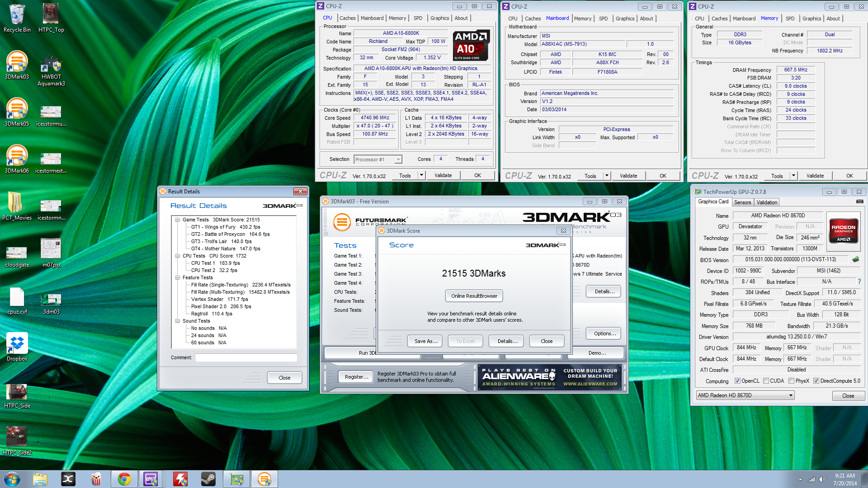
Task: Open Tools dropdown arrow in CPU tab window
Action: pyautogui.click(x=421, y=175)
